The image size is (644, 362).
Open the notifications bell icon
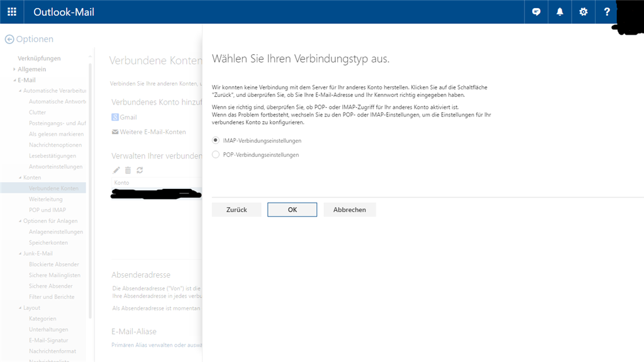pyautogui.click(x=559, y=12)
